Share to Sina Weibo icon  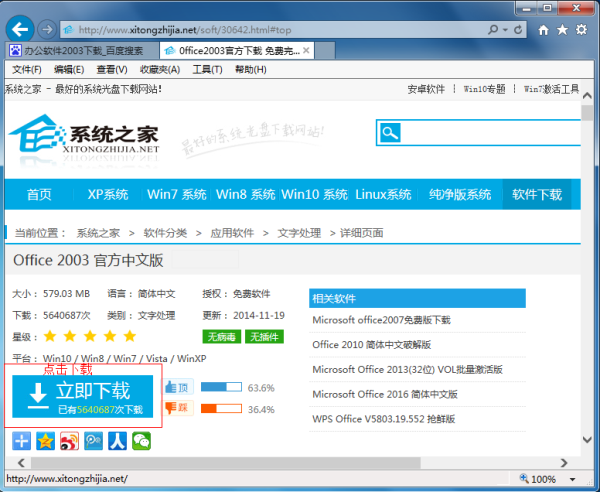[69, 441]
